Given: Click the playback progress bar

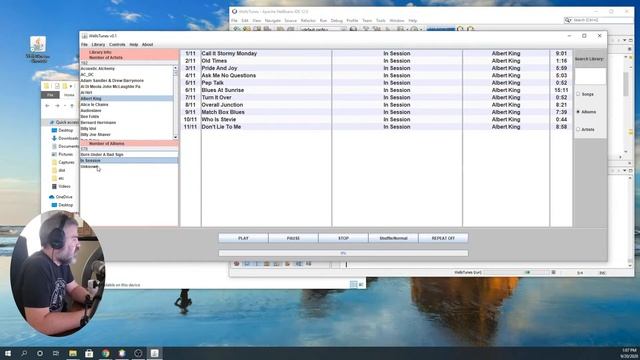Looking at the screenshot, I should point(343,253).
